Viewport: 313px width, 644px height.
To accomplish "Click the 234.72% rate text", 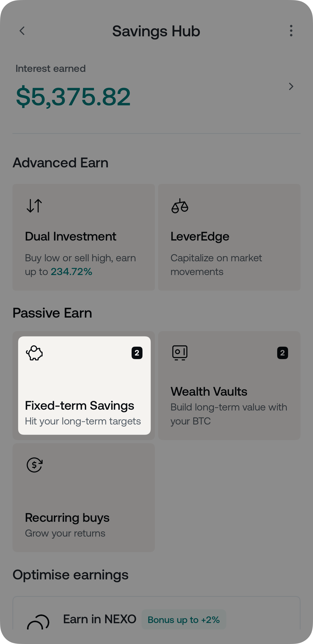I will tap(71, 272).
